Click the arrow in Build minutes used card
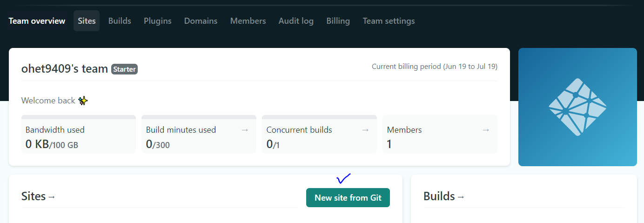Screen dimensions: 644x223 point(245,130)
